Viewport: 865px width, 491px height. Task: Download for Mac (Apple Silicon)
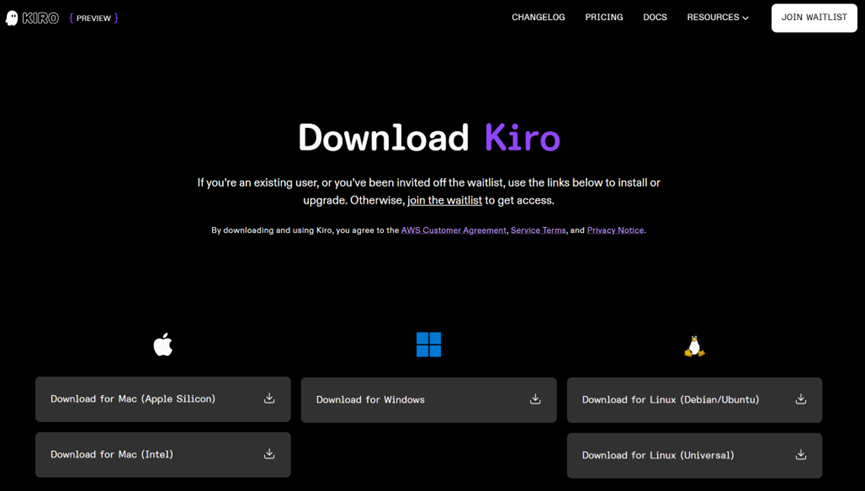tap(163, 399)
